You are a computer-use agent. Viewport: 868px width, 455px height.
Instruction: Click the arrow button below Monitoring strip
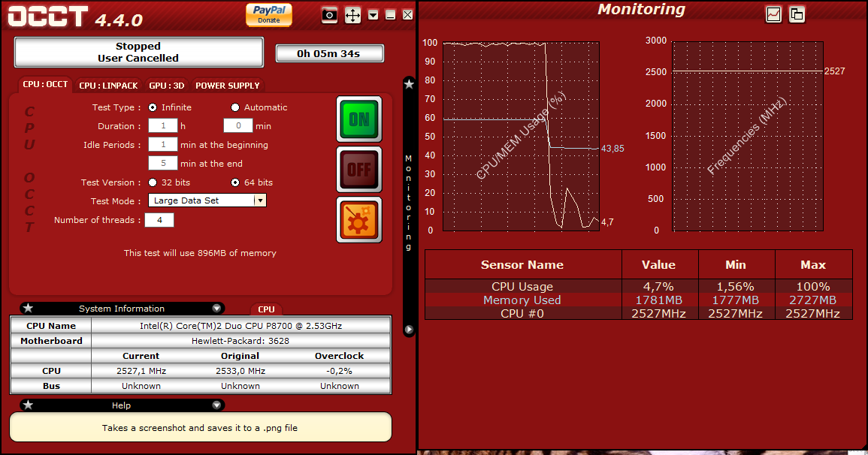click(x=409, y=330)
